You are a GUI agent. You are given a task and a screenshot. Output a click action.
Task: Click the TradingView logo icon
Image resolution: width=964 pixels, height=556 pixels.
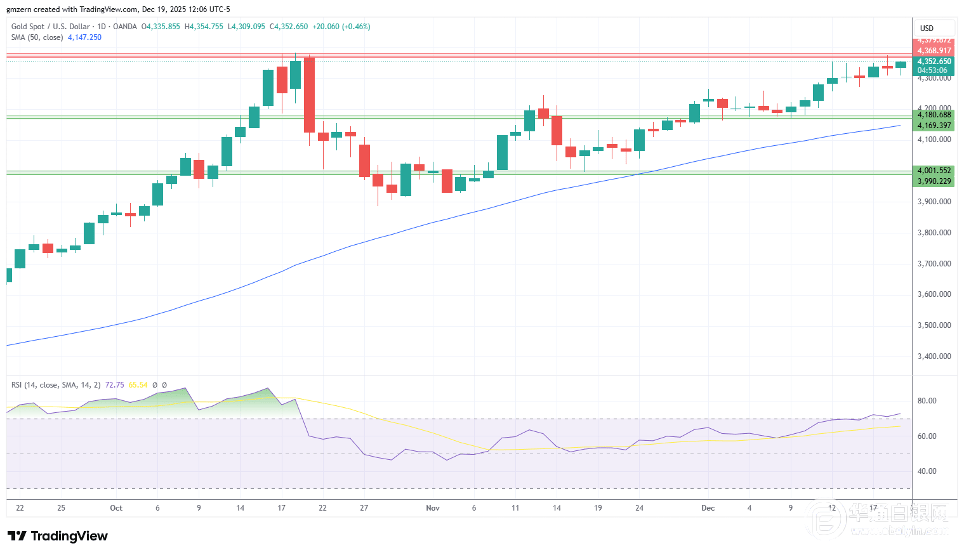tap(17, 536)
